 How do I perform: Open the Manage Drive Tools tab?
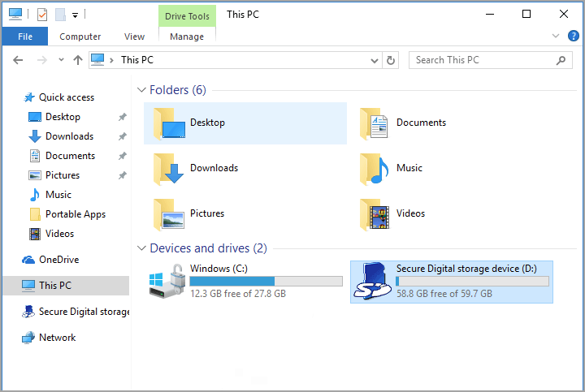[x=187, y=37]
